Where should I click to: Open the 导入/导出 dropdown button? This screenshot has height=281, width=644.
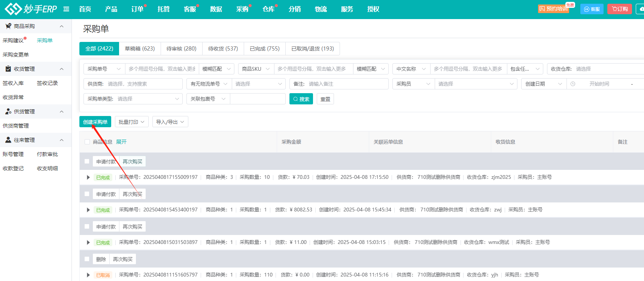click(x=170, y=122)
